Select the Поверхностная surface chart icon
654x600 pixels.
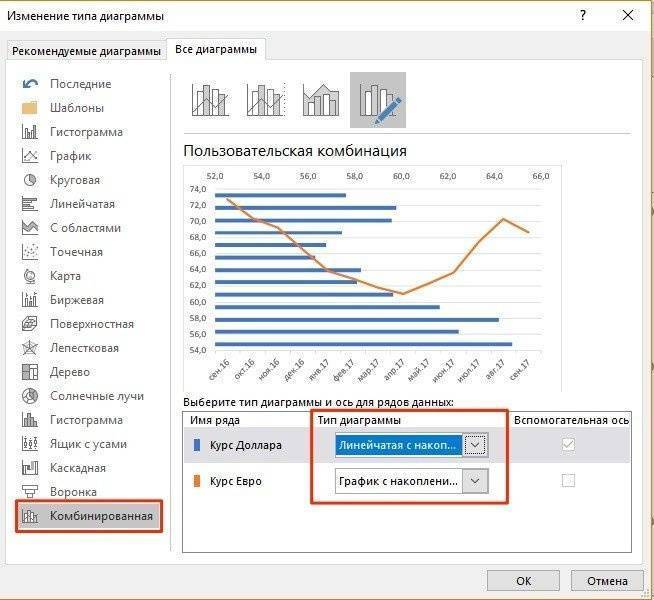click(x=30, y=324)
